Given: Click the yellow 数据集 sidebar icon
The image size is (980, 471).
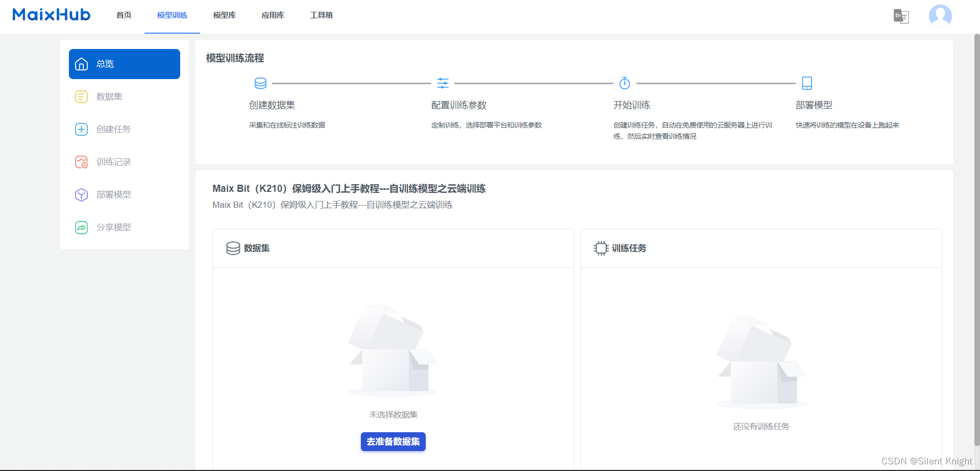Looking at the screenshot, I should point(82,96).
